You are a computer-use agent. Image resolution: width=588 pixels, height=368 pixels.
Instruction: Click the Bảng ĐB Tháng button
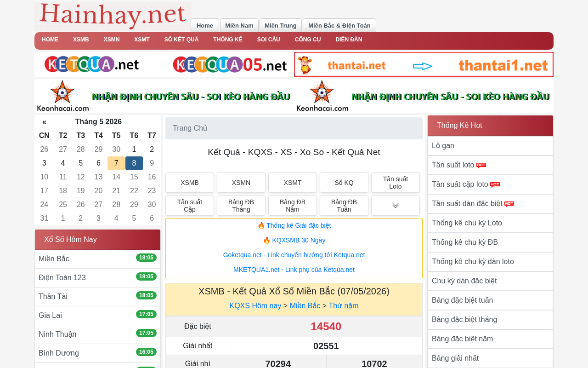[241, 206]
